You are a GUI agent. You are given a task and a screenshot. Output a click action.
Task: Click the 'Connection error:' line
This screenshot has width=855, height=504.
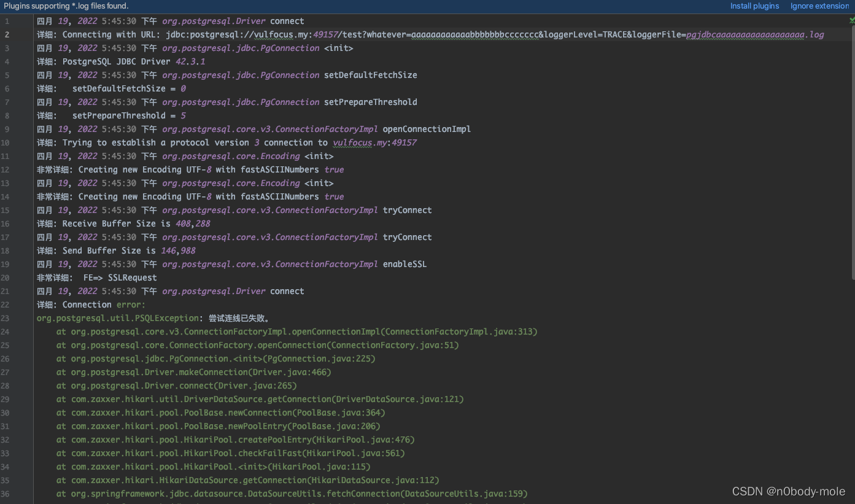click(x=91, y=304)
